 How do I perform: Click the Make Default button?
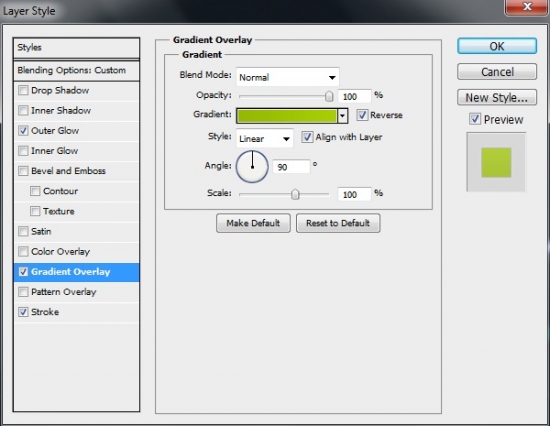click(253, 223)
